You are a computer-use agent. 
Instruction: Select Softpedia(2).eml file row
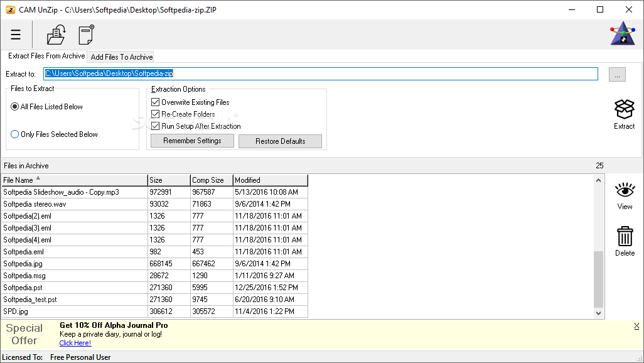point(155,216)
